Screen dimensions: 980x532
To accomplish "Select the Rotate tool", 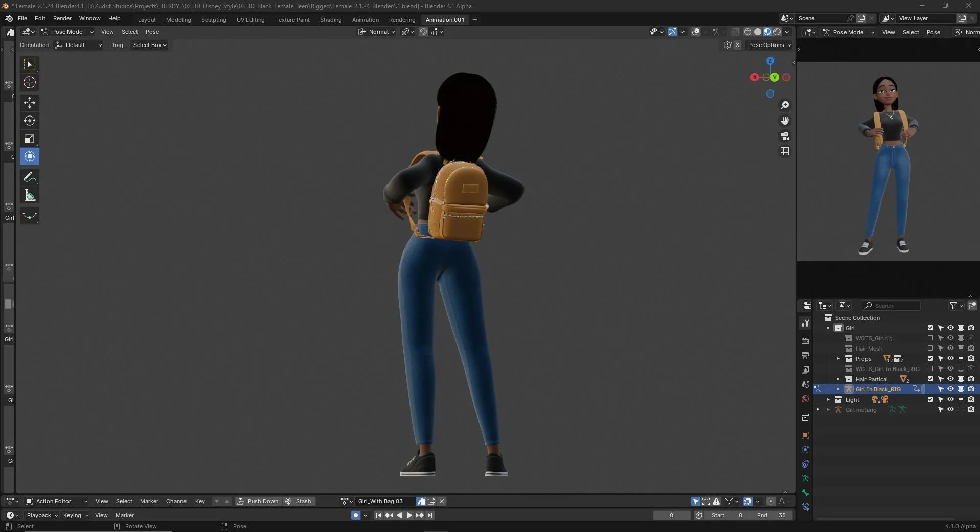I will point(29,121).
